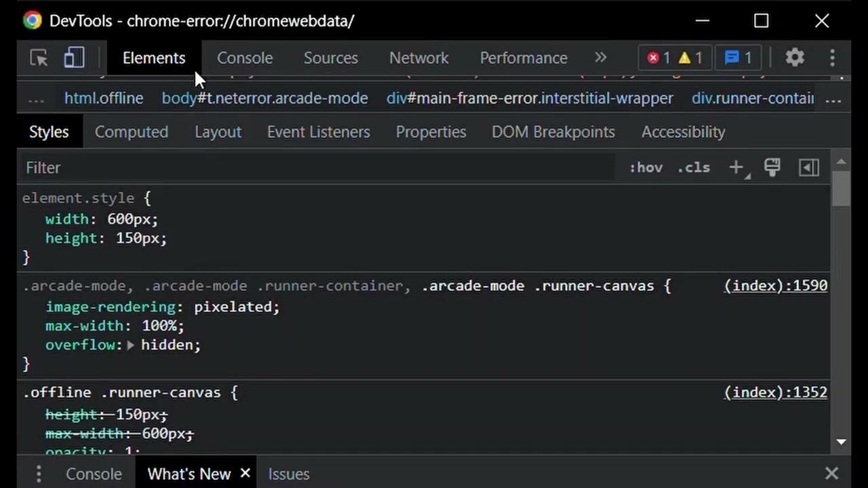868x488 pixels.
Task: Click the red error count indicator
Action: coord(658,58)
